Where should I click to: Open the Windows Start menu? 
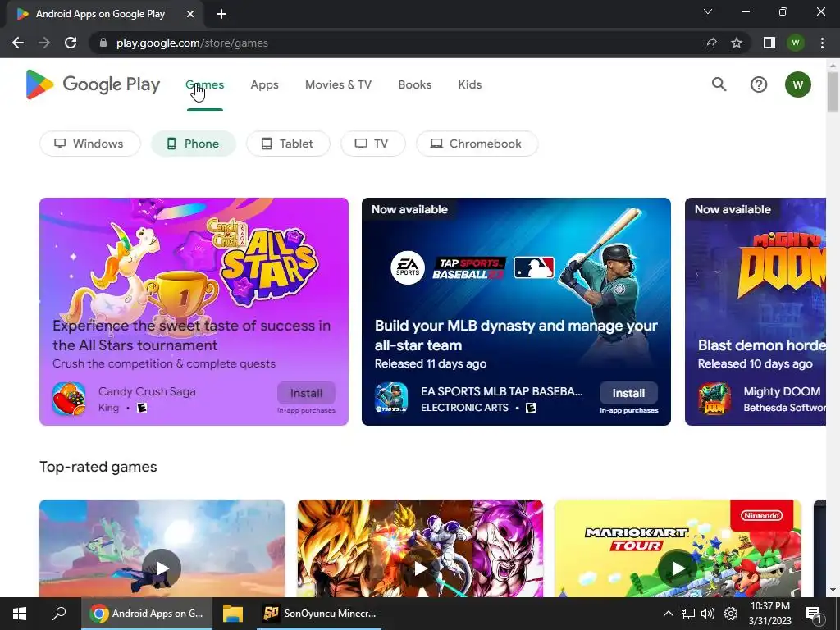pos(20,614)
